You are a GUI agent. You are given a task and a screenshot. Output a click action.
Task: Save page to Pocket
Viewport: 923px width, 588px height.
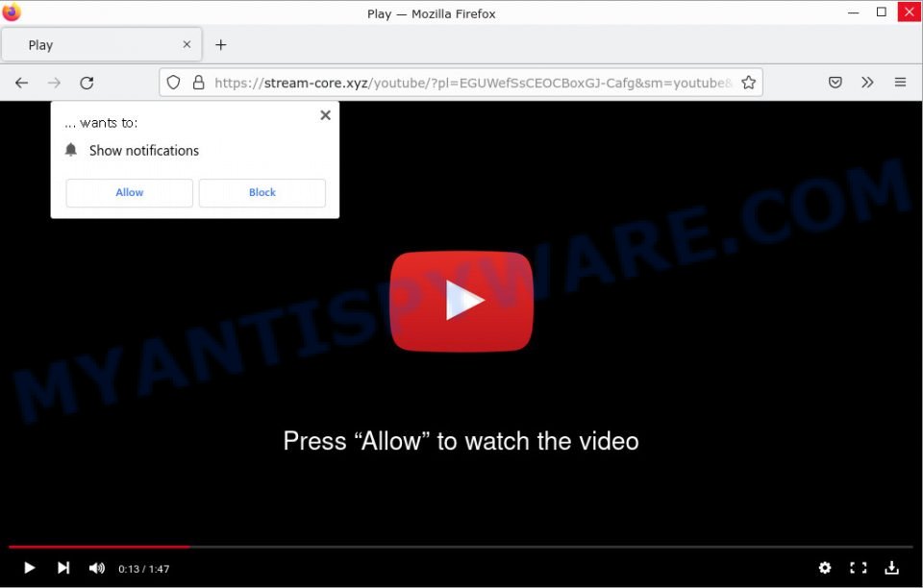tap(835, 83)
